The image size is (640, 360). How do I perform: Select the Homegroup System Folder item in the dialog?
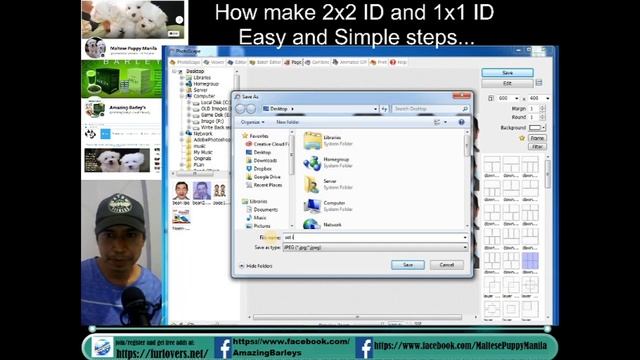(x=328, y=162)
